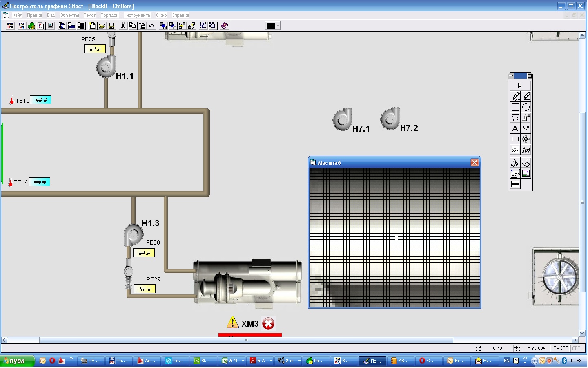Pick the Rectangle tool in the toolbox

(515, 107)
